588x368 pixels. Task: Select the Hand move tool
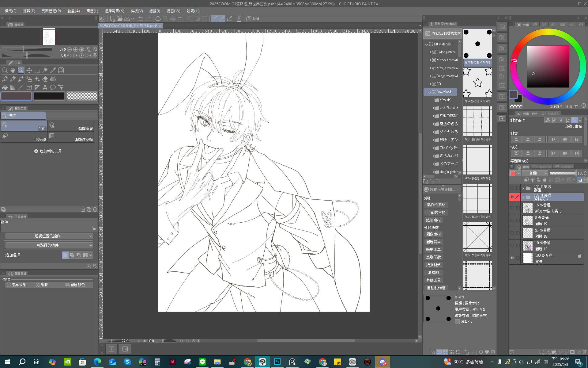pos(13,70)
